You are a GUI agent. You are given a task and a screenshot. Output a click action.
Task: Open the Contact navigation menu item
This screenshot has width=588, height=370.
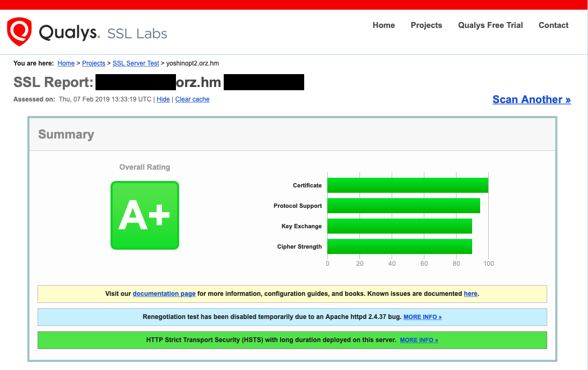pyautogui.click(x=554, y=25)
